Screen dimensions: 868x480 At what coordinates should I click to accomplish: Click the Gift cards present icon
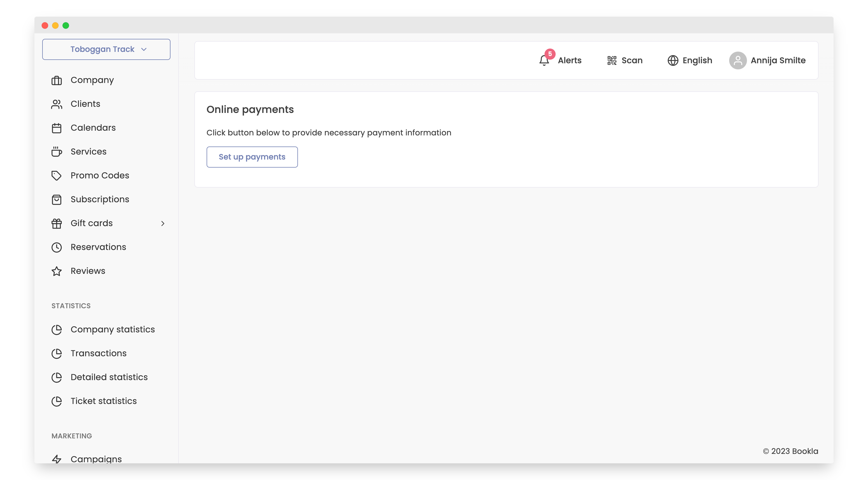point(57,224)
